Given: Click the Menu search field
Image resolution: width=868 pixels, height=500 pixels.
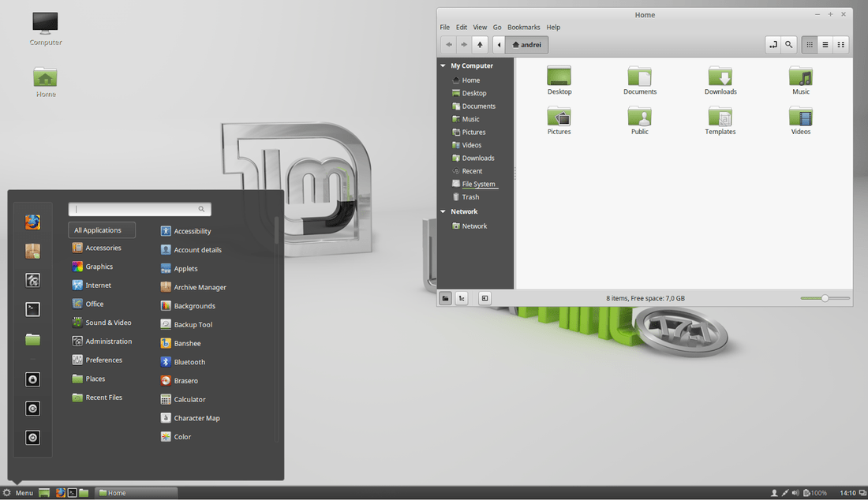Looking at the screenshot, I should 140,209.
